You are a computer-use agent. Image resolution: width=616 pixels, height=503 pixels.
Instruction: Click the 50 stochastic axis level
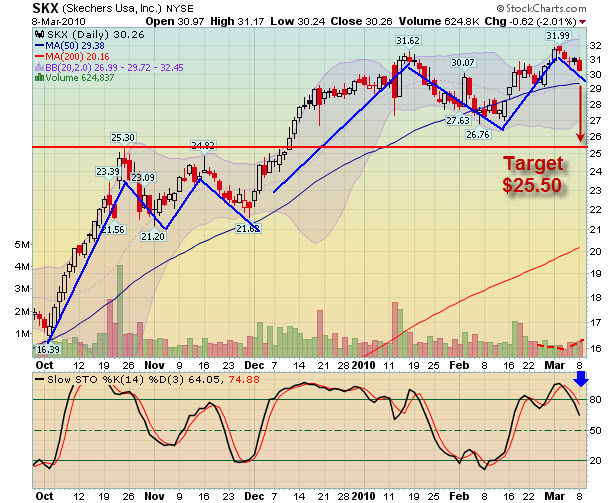(596, 431)
